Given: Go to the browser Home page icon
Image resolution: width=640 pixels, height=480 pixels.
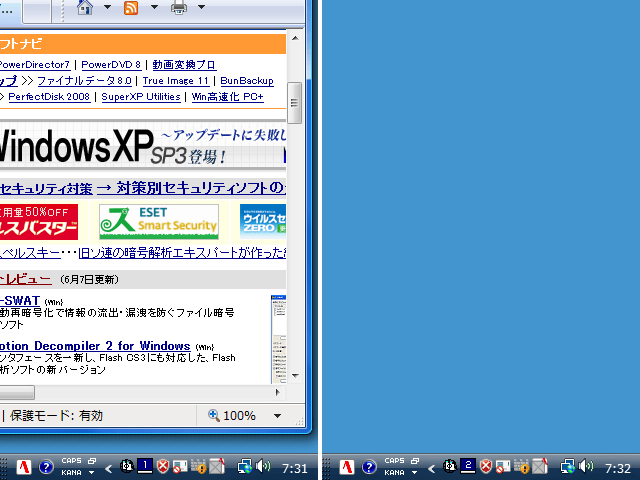Looking at the screenshot, I should [85, 7].
